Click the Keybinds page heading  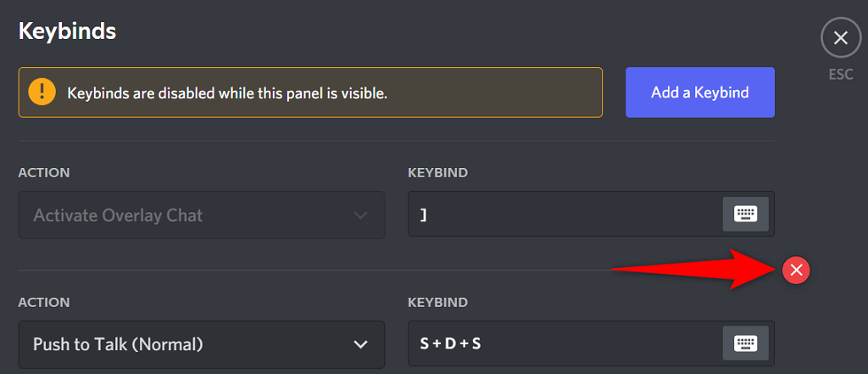click(67, 31)
